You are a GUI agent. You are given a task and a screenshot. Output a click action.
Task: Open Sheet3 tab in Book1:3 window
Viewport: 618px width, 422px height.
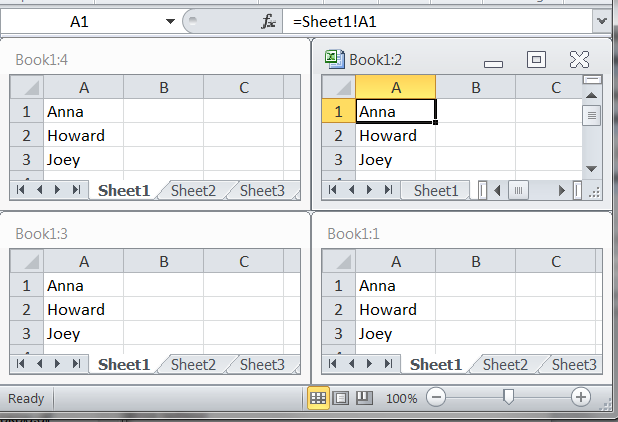261,364
